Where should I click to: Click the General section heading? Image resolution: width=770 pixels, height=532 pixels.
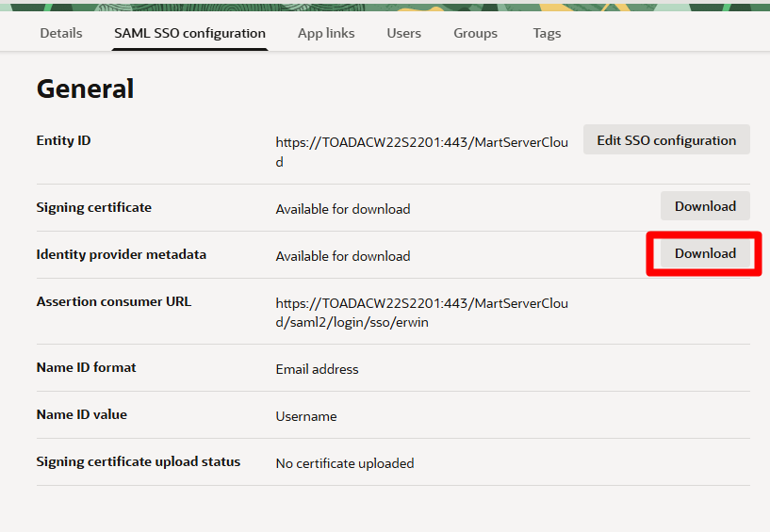pyautogui.click(x=85, y=89)
